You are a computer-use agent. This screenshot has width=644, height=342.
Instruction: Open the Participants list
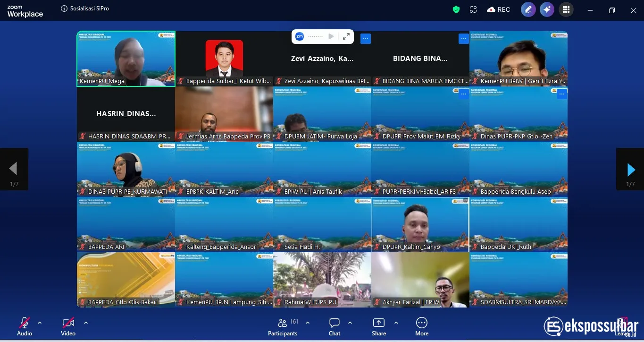283,326
